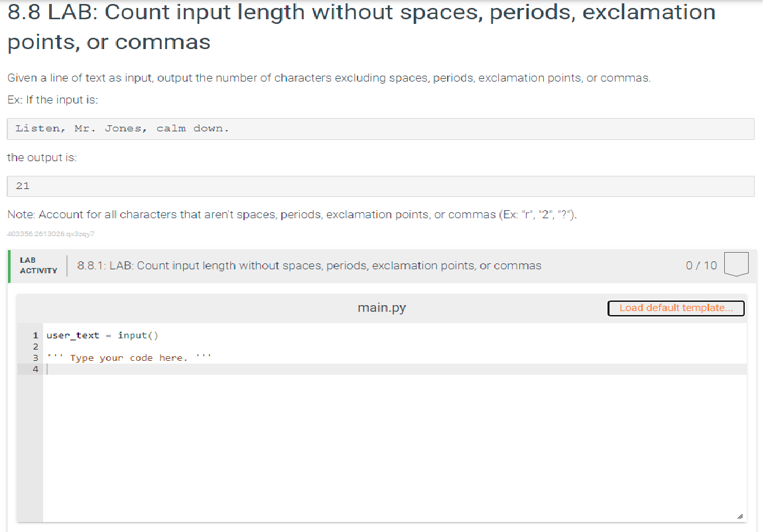Click line number 4 in the code gutter
The height and width of the screenshot is (532, 764).
click(35, 369)
